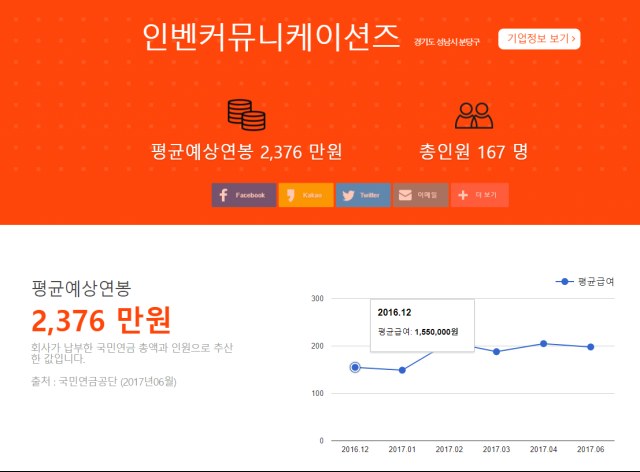
Task: Share by email (이메일) button
Action: (419, 195)
